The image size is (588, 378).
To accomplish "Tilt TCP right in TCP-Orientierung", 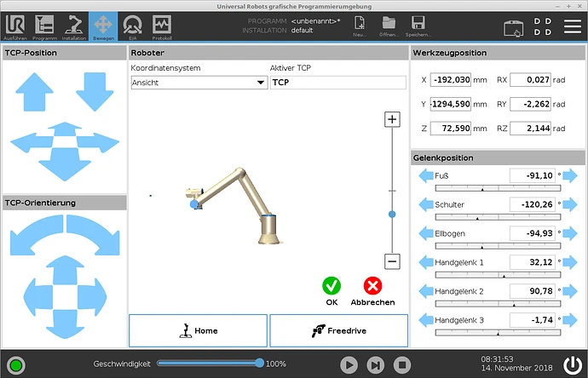I will (92, 297).
